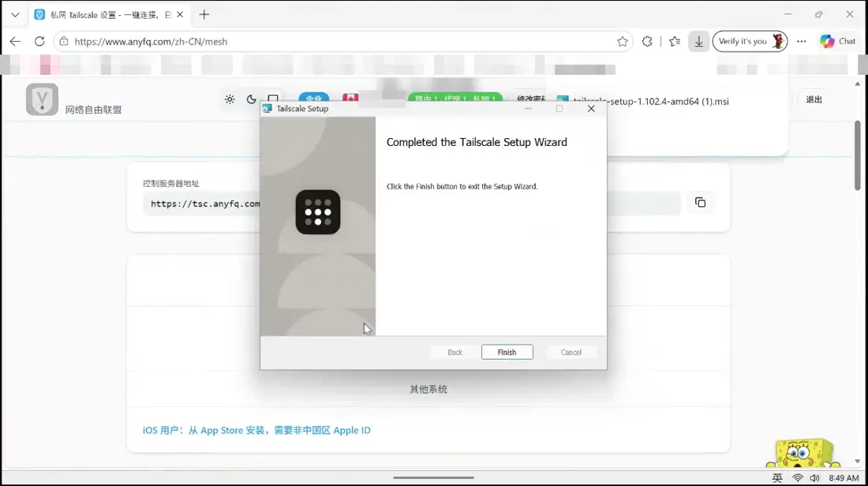Click the 网络自由联盟 site logo

(42, 99)
